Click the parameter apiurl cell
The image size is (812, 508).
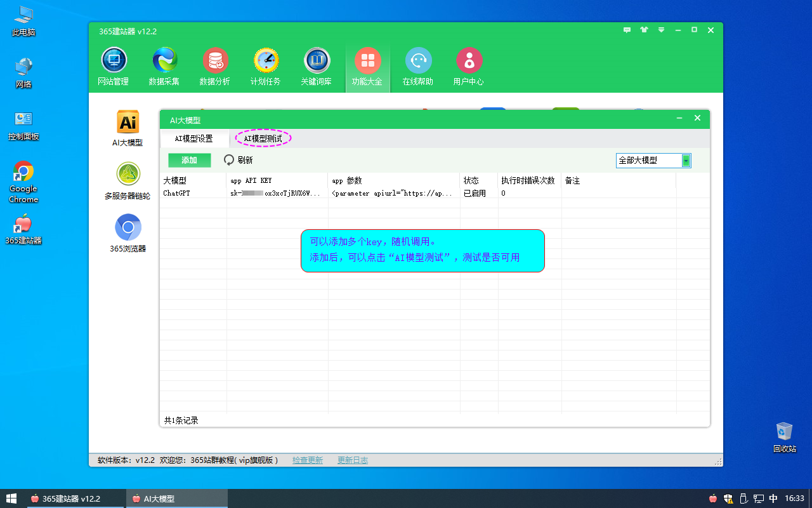[394, 193]
